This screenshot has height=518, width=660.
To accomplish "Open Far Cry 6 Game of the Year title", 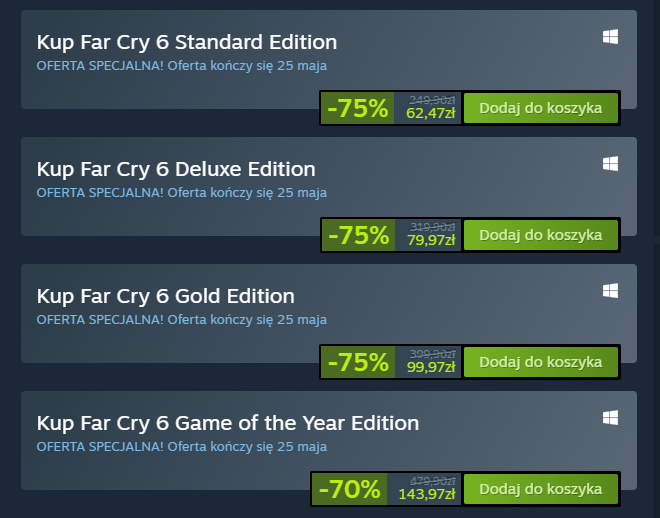I will pos(228,423).
